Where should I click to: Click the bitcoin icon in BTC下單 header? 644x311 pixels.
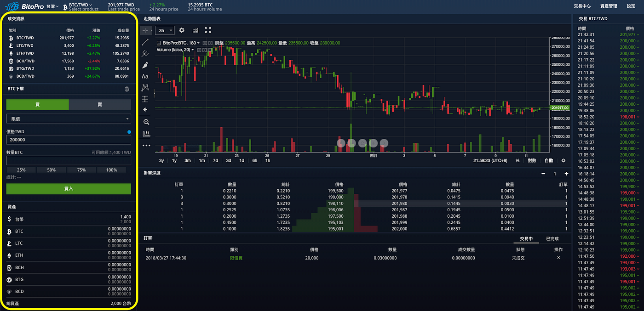[x=127, y=89]
